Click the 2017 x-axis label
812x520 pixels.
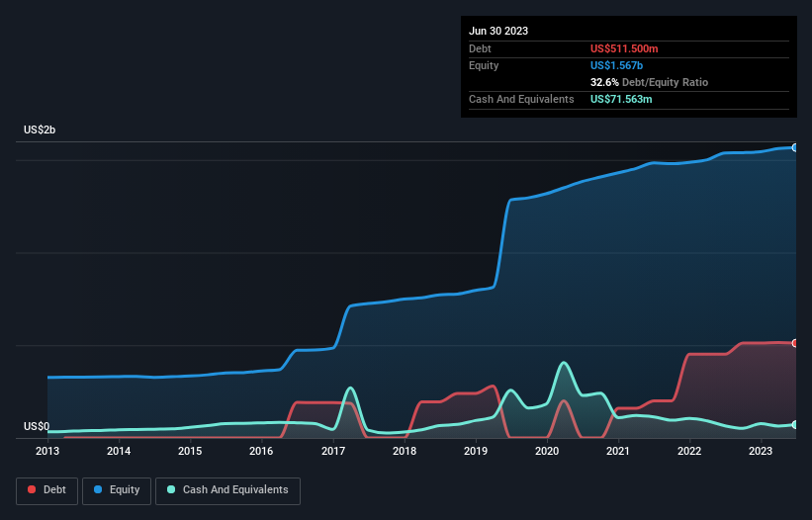tap(333, 451)
